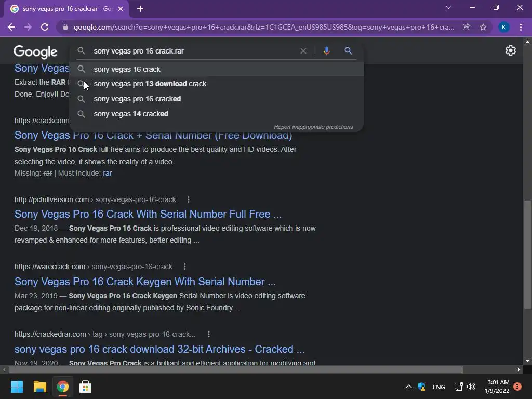Click the horizontal scrollbar left arrow

click(4, 369)
